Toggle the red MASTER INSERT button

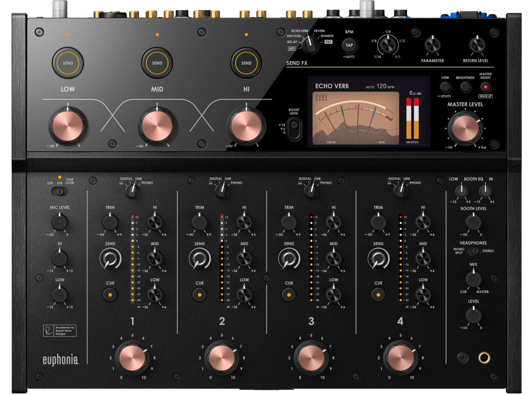pyautogui.click(x=485, y=87)
